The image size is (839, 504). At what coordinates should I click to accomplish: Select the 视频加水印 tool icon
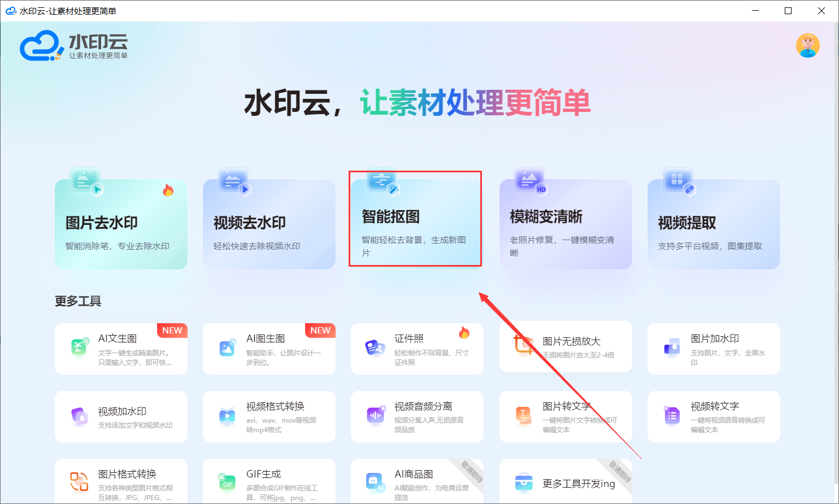(x=80, y=416)
